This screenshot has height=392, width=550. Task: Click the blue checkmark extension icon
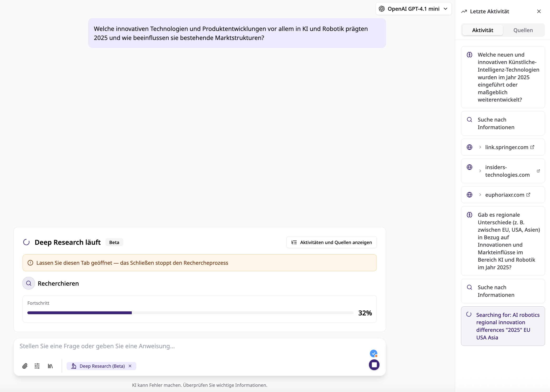pos(373,354)
